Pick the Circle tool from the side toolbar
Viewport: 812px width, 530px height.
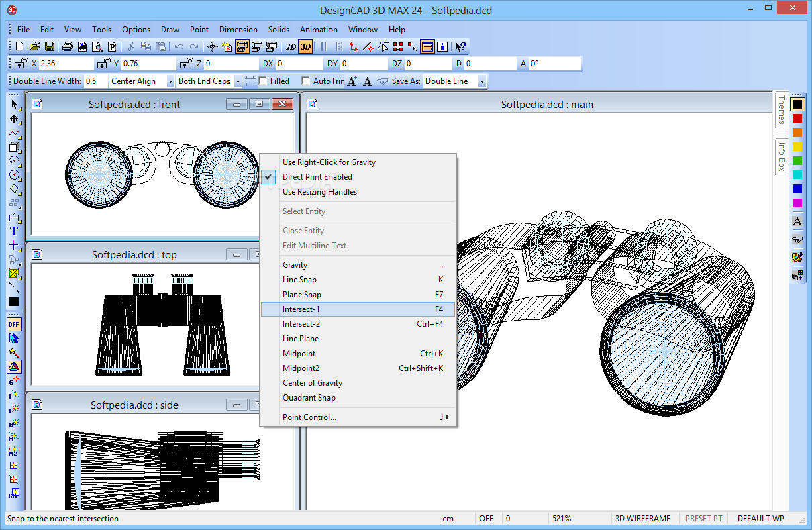14,174
